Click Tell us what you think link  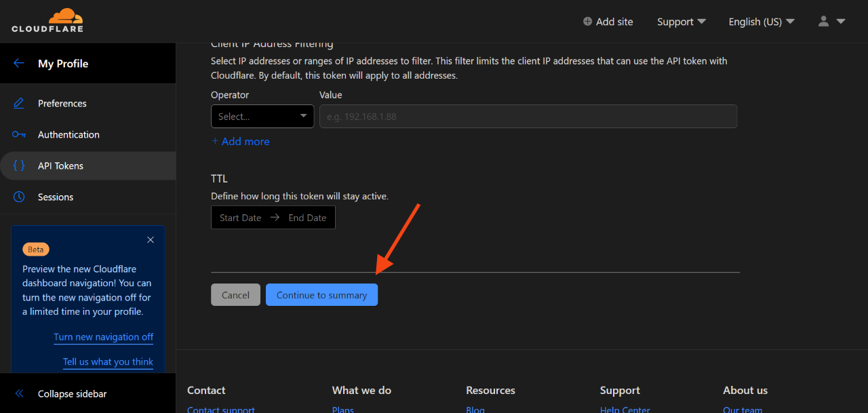point(108,362)
